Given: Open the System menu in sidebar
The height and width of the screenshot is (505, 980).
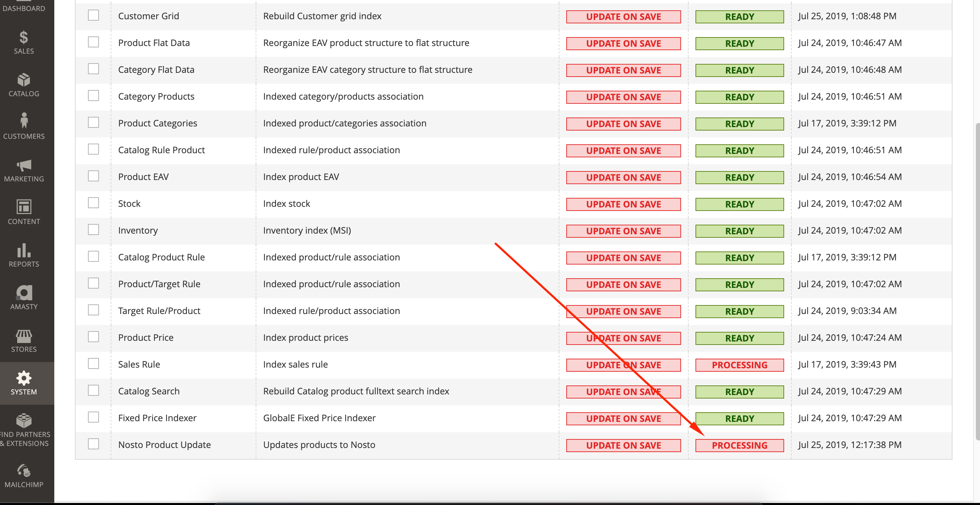Looking at the screenshot, I should pos(24,379).
